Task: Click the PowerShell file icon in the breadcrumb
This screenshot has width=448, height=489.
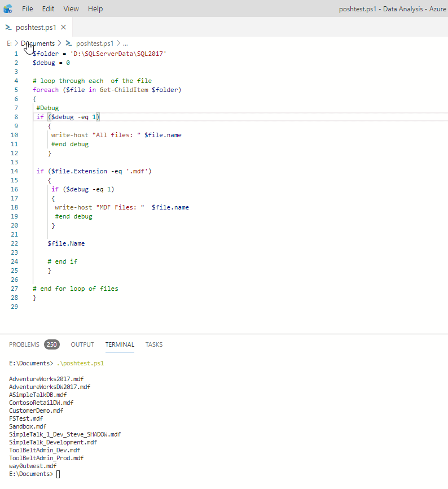Action: pos(69,43)
